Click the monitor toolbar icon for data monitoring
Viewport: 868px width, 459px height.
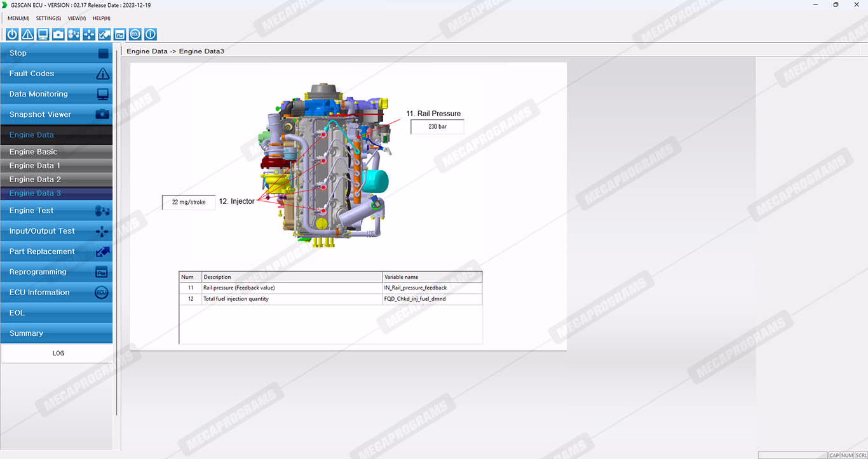(x=43, y=34)
